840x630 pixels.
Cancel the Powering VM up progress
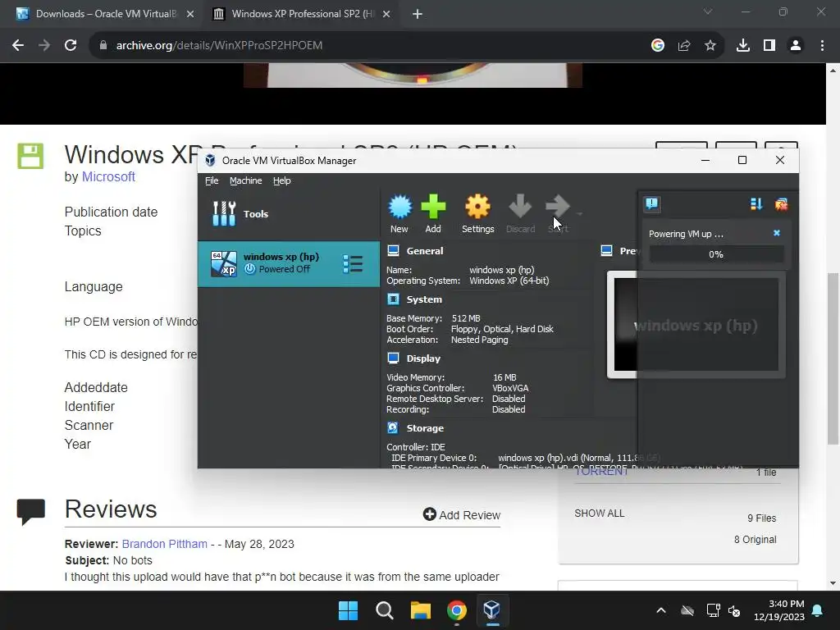(776, 233)
